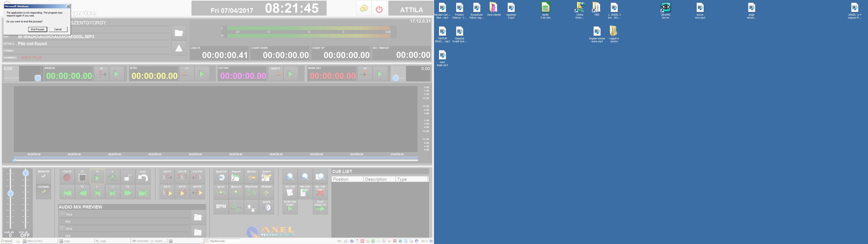The height and width of the screenshot is (244, 868).
Task: Open the Read CD tool
Action: pos(221,177)
